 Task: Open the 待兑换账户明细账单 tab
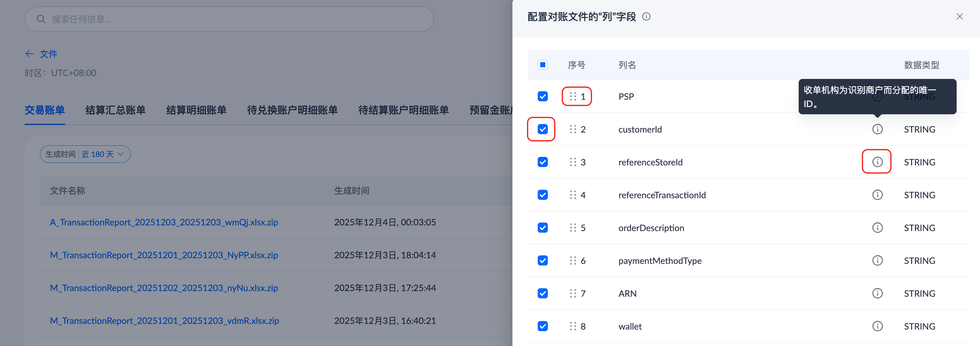coord(292,110)
